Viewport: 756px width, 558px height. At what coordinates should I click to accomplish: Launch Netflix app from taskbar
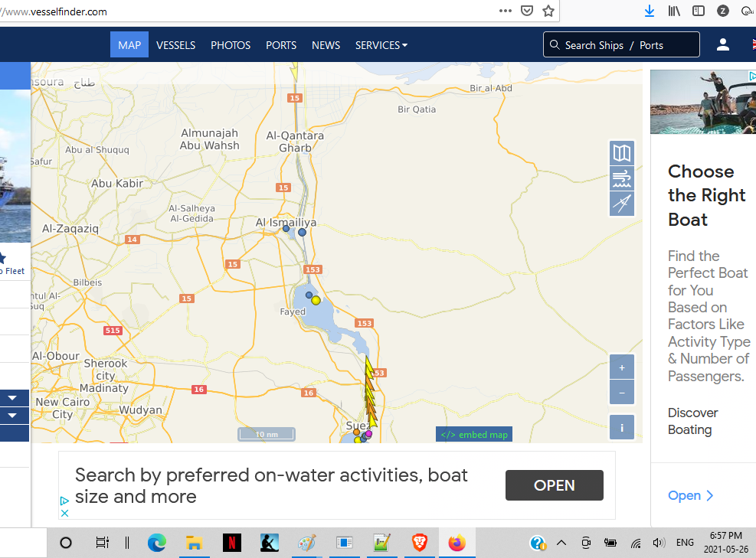(231, 543)
